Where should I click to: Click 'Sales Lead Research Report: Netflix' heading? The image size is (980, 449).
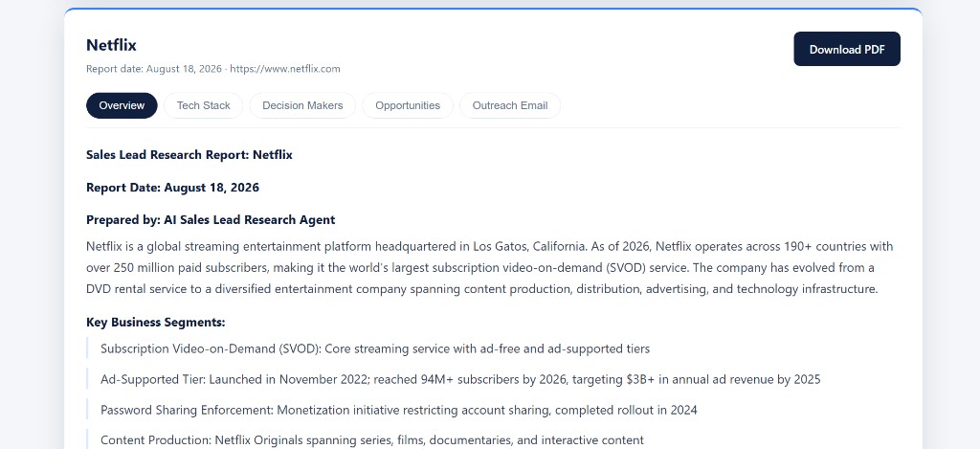tap(189, 154)
